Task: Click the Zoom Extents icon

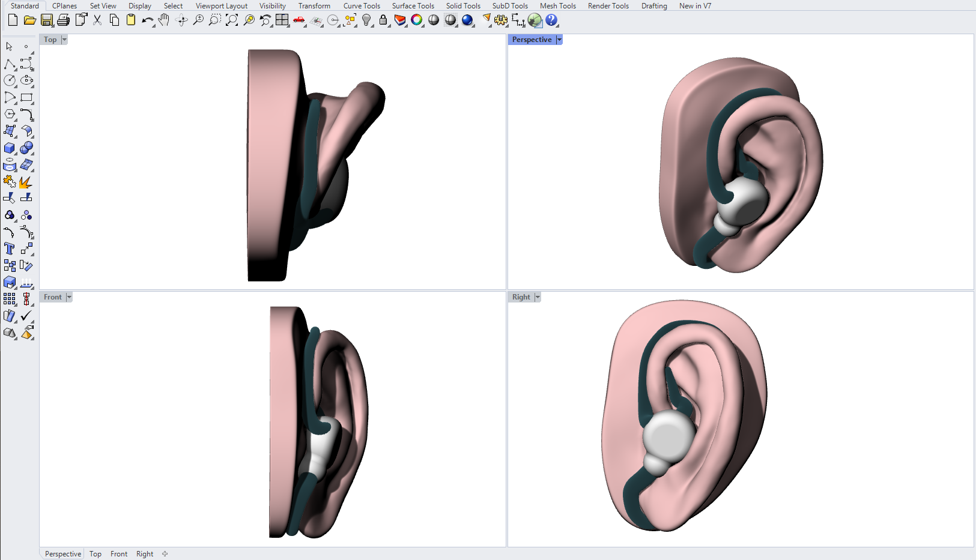Action: 232,20
